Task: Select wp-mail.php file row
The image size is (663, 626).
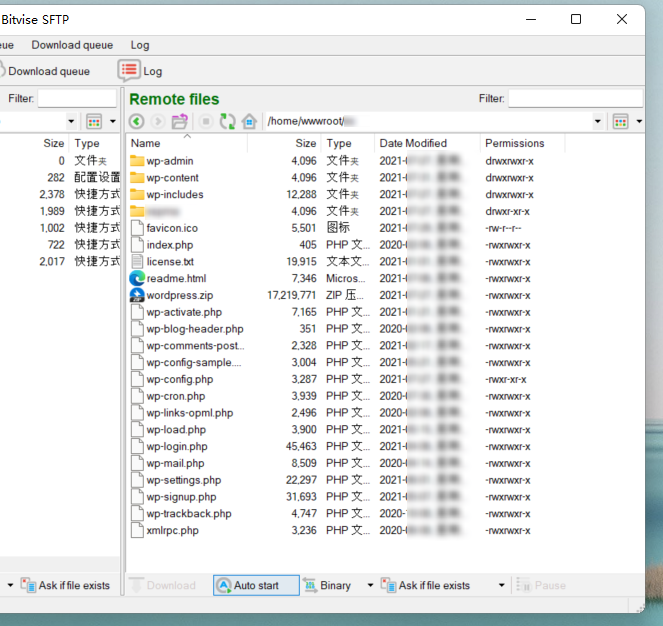Action: pyautogui.click(x=345, y=463)
